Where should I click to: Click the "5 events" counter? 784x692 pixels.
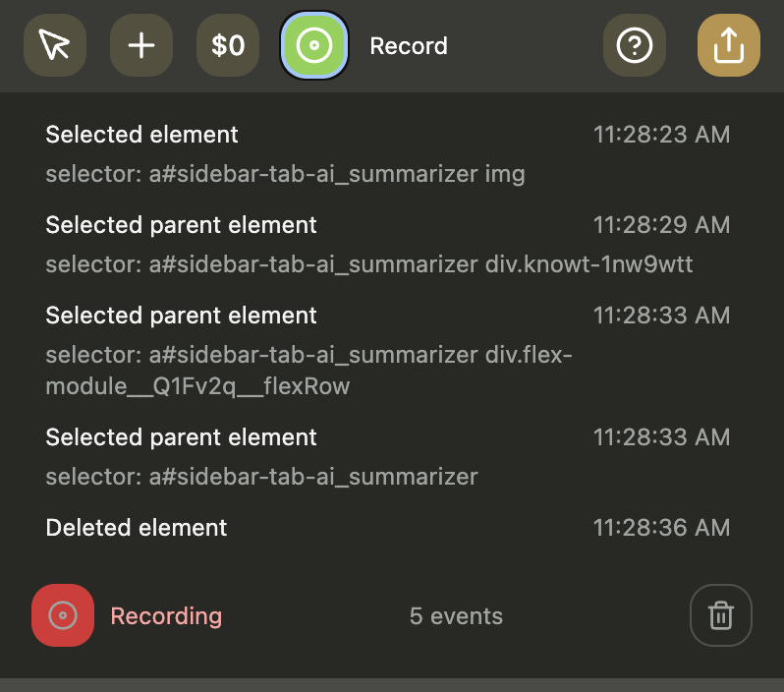click(456, 616)
